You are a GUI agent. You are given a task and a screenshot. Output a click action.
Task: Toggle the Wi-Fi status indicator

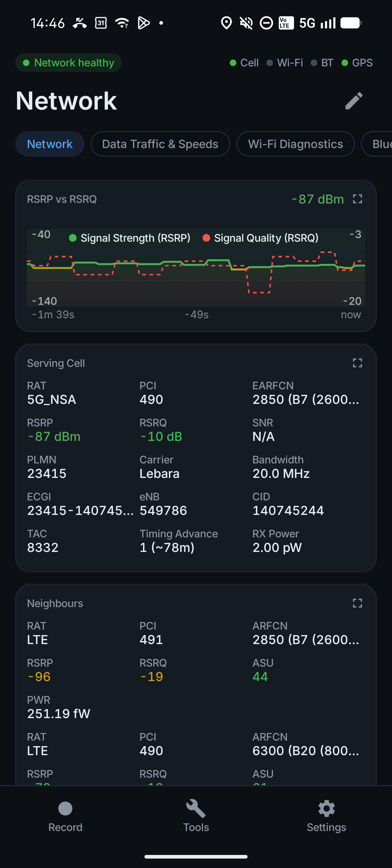coord(285,63)
